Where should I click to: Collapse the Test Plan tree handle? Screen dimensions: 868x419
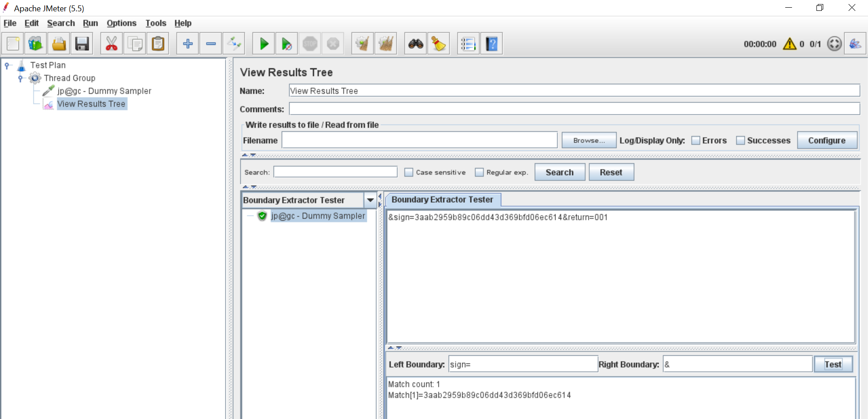tap(7, 66)
